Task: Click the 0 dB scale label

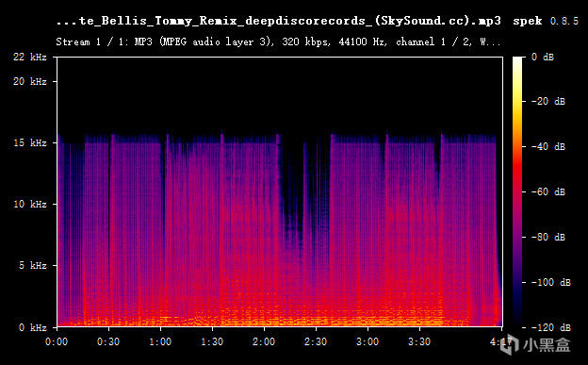Action: [543, 58]
